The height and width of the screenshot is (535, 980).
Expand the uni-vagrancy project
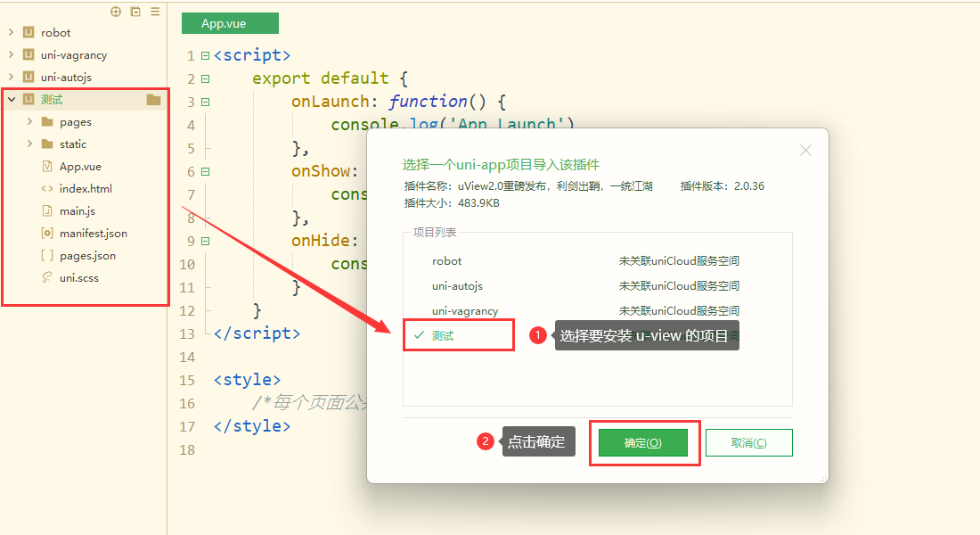tap(12, 54)
